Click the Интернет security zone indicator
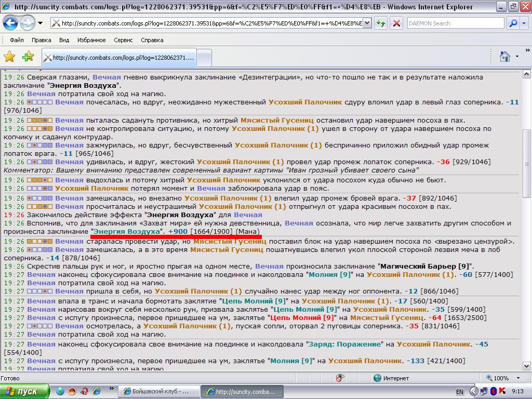This screenshot has width=532, height=399. [391, 378]
